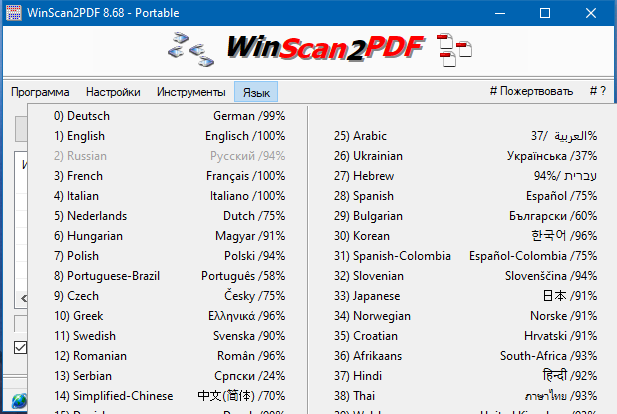This screenshot has height=414, width=617.
Task: Click the scanner icons in the banner
Action: point(191,50)
